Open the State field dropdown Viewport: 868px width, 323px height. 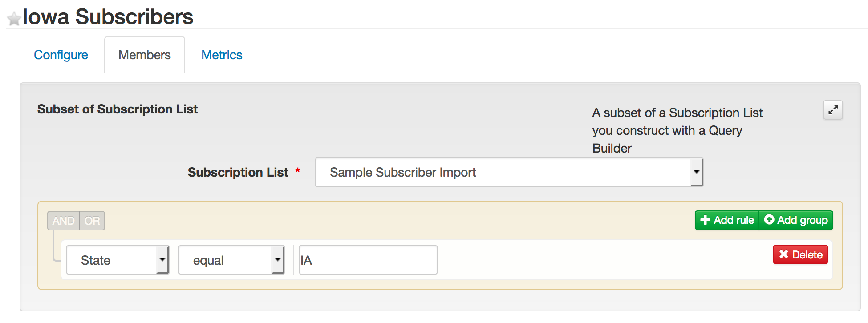(x=112, y=260)
